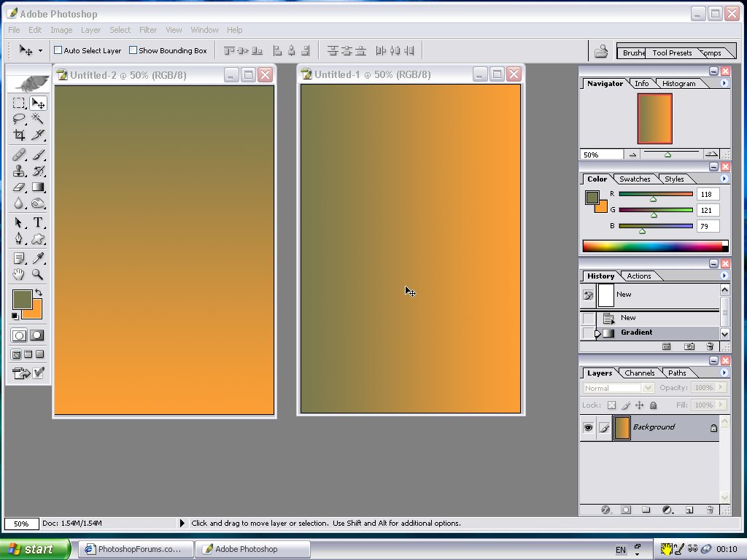
Task: Activate the Eyedropper tool
Action: point(38,258)
